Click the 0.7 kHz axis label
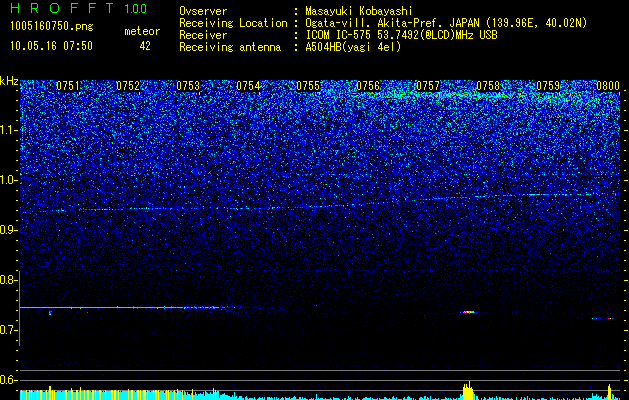Viewport: 629px width, 400px height. [x=8, y=330]
